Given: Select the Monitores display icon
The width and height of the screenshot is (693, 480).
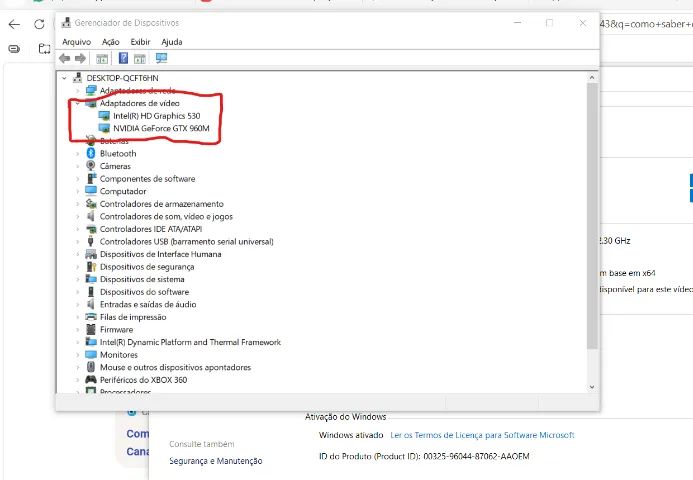Looking at the screenshot, I should pos(91,354).
